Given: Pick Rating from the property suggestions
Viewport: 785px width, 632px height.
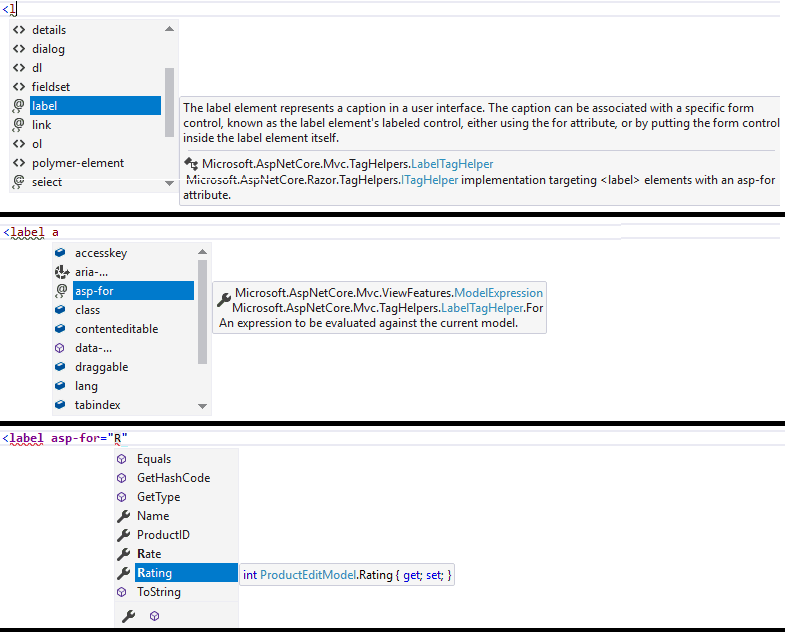Looking at the screenshot, I should pos(155,573).
